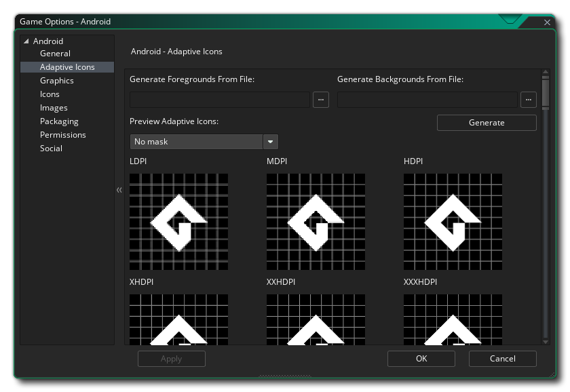Click the MDPI adaptive icon preview
The height and width of the screenshot is (392, 570).
tap(316, 222)
